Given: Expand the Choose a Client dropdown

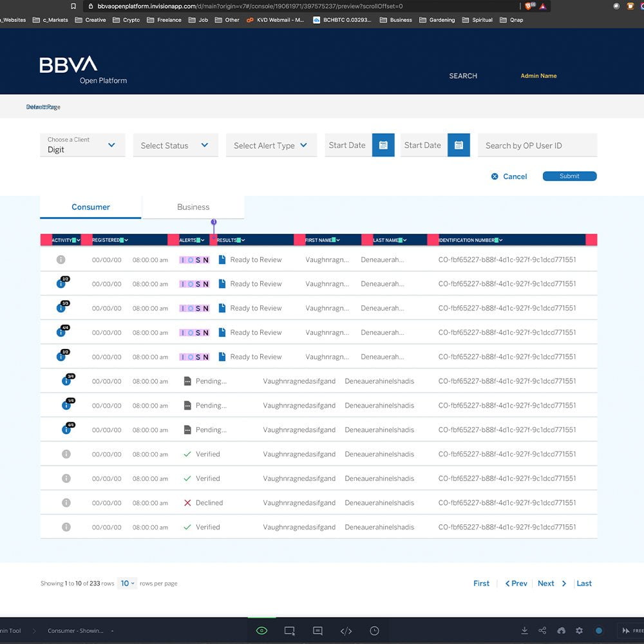Looking at the screenshot, I should click(82, 145).
